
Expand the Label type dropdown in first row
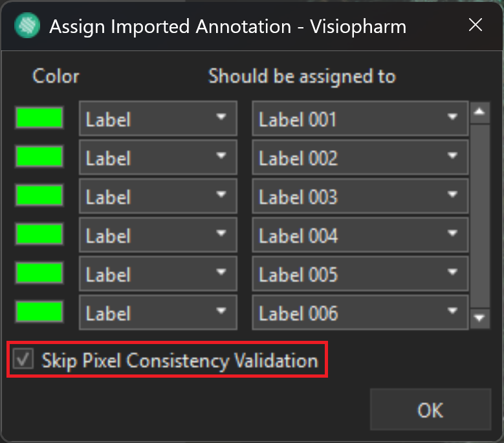pyautogui.click(x=157, y=119)
